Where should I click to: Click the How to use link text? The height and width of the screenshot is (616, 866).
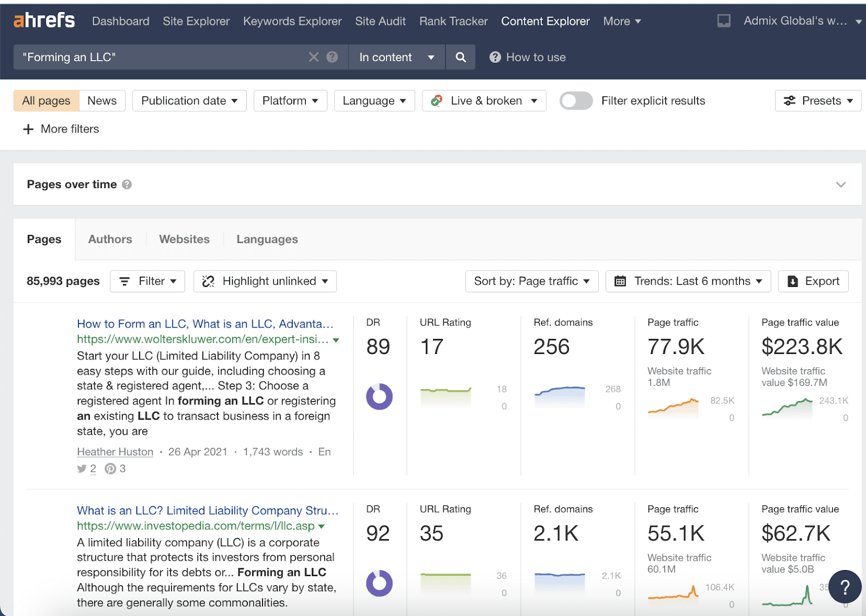pos(536,57)
